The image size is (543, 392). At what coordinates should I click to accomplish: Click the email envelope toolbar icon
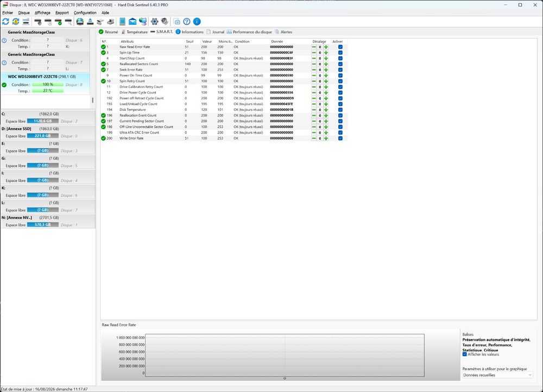click(x=132, y=22)
